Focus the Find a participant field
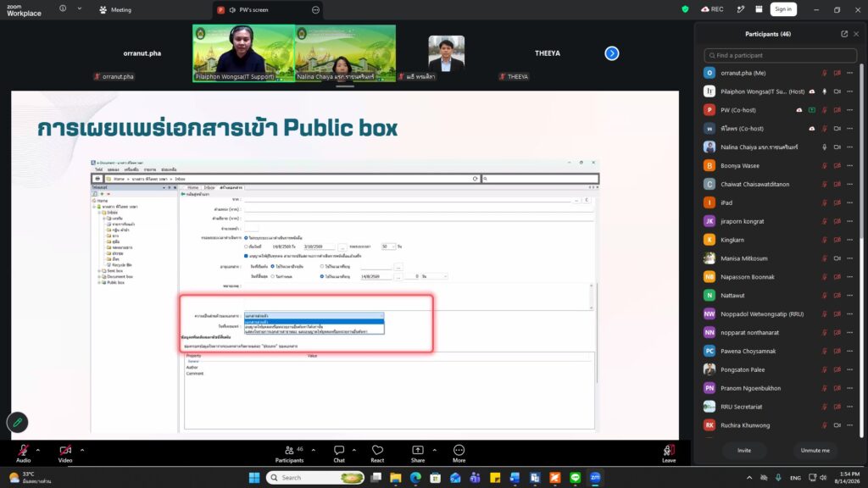Screen dimensions: 868x488 point(780,55)
